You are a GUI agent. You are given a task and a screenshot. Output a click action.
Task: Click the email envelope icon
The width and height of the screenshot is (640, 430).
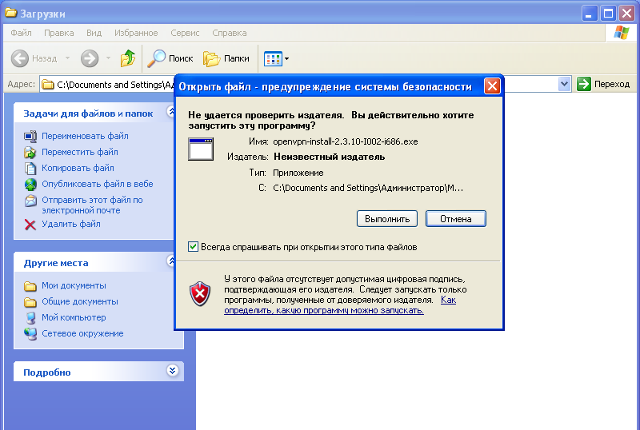[x=31, y=200]
